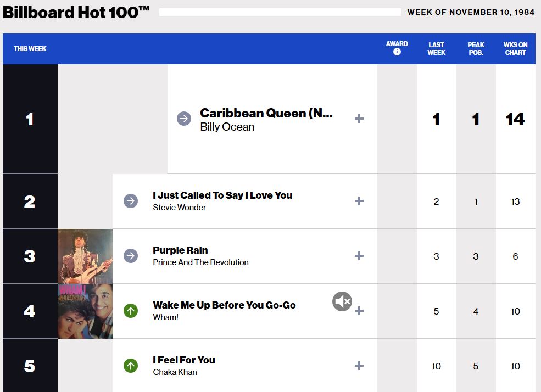Image resolution: width=541 pixels, height=392 pixels.
Task: Click the Caribbean Queen song title
Action: point(266,113)
